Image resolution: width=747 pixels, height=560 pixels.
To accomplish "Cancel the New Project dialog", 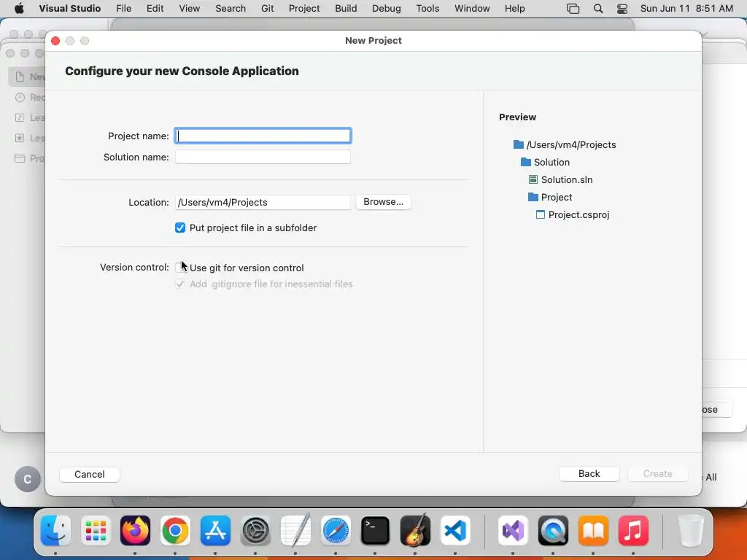I will [90, 474].
